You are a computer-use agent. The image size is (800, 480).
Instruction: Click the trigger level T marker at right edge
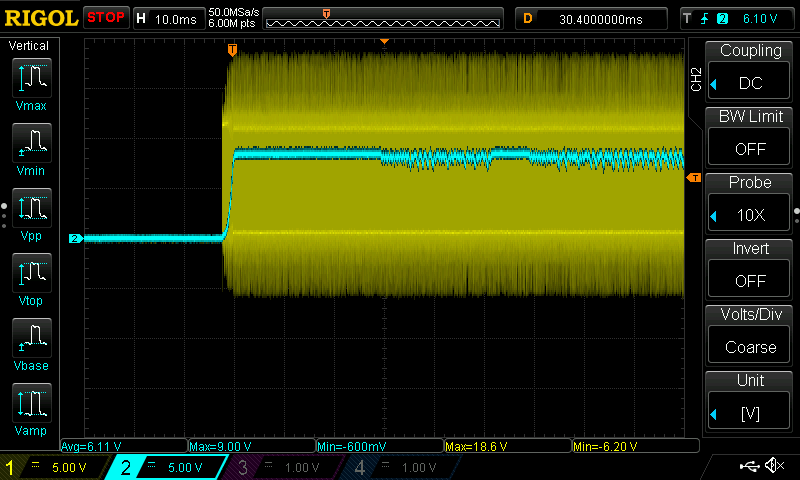693,178
